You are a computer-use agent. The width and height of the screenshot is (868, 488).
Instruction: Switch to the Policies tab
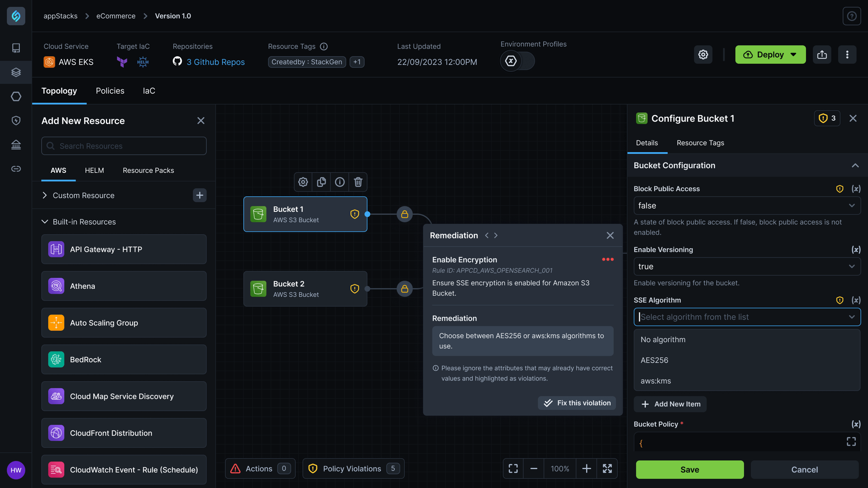click(x=110, y=91)
